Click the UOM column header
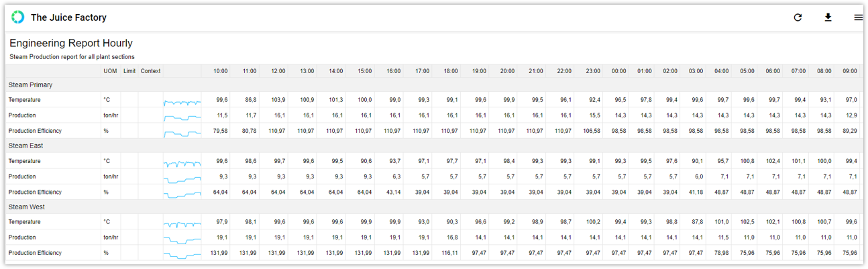The image size is (868, 269). [109, 70]
